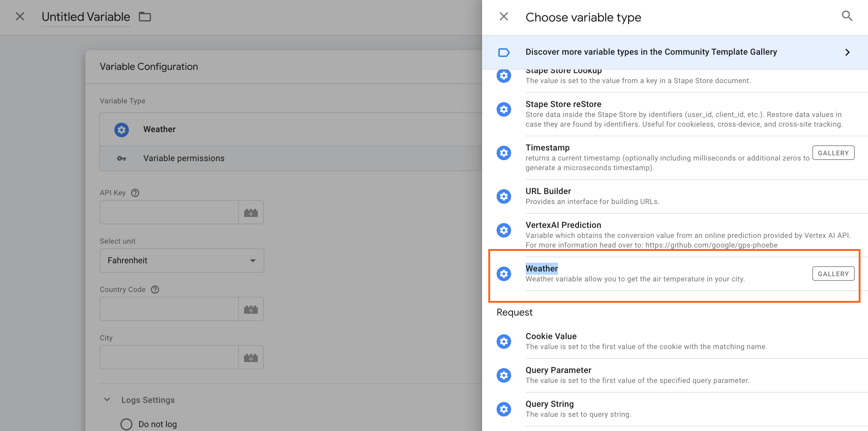Click the Stape Store Lookup gear icon
868x431 pixels.
click(x=504, y=76)
